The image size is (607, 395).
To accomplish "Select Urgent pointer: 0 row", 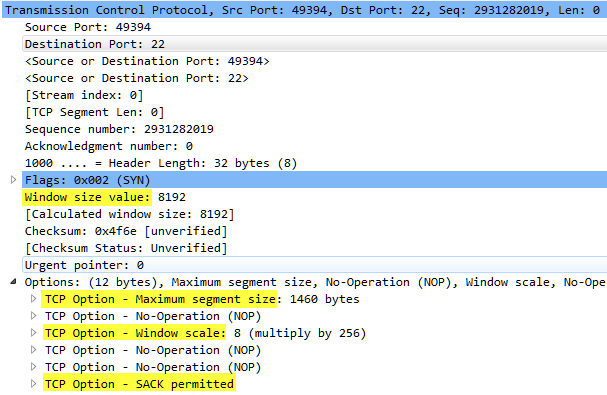I will point(314,265).
